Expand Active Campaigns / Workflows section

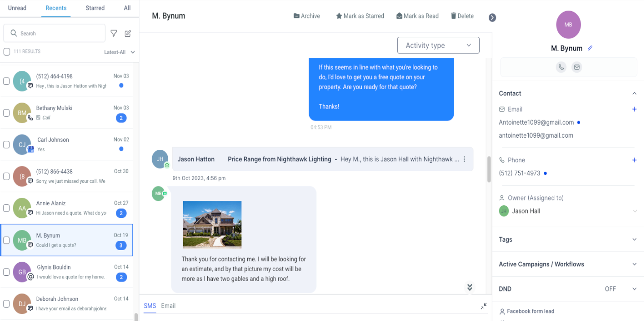tap(568, 264)
